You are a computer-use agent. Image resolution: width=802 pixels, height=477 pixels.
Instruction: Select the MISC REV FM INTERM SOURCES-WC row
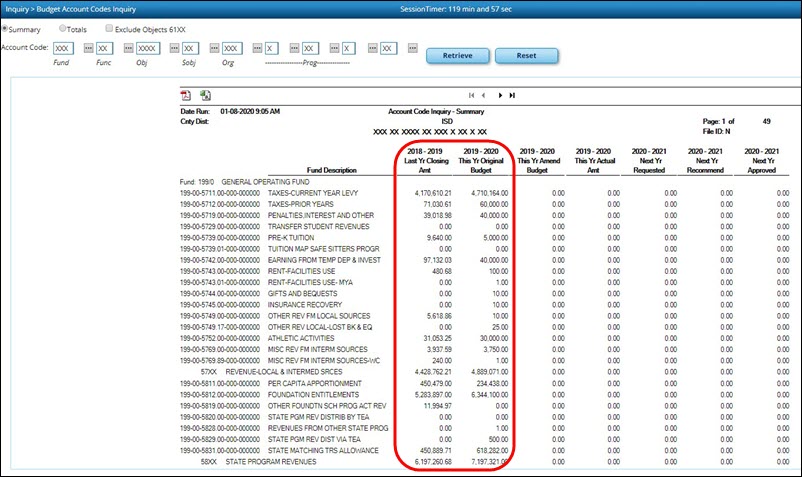point(324,361)
